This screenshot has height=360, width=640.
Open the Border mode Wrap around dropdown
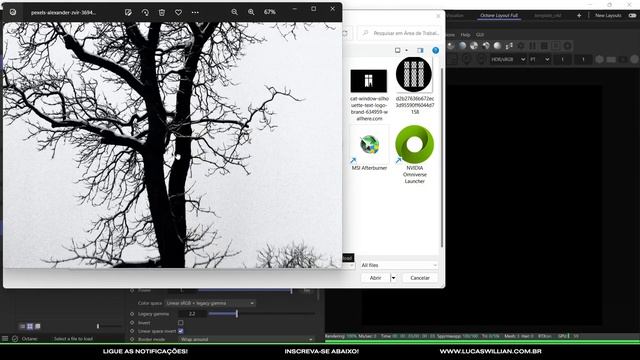247,339
